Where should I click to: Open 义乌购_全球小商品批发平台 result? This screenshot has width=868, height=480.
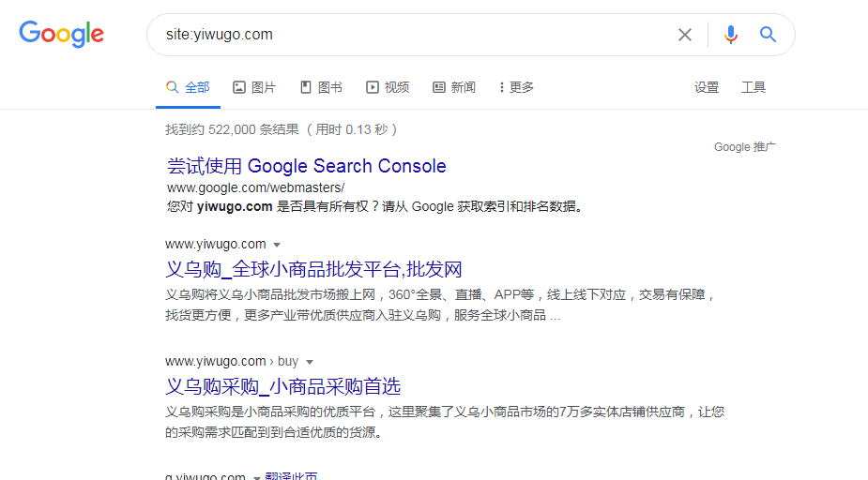(313, 269)
